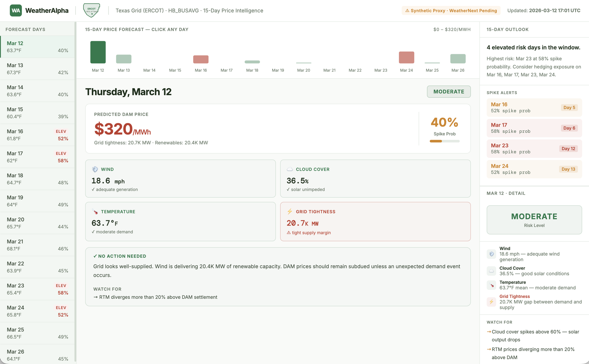Viewport: 589px width, 364px height.
Task: Click the wind icon in the Wind card
Action: click(95, 169)
